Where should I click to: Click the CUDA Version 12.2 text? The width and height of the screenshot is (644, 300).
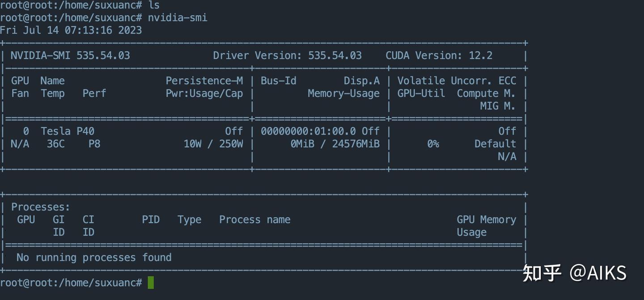pyautogui.click(x=439, y=55)
